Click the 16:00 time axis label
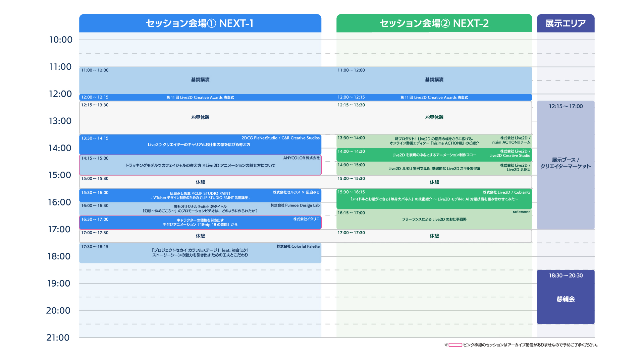The height and width of the screenshot is (362, 644). coord(59,202)
